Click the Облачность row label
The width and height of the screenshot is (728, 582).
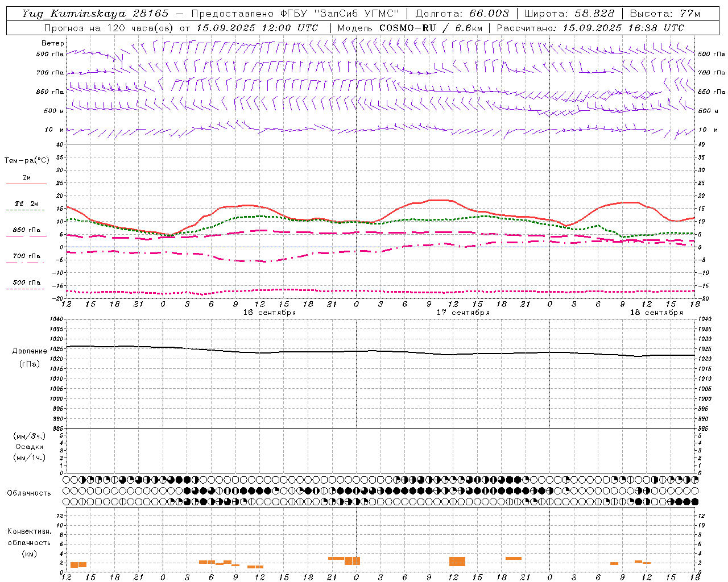(29, 493)
